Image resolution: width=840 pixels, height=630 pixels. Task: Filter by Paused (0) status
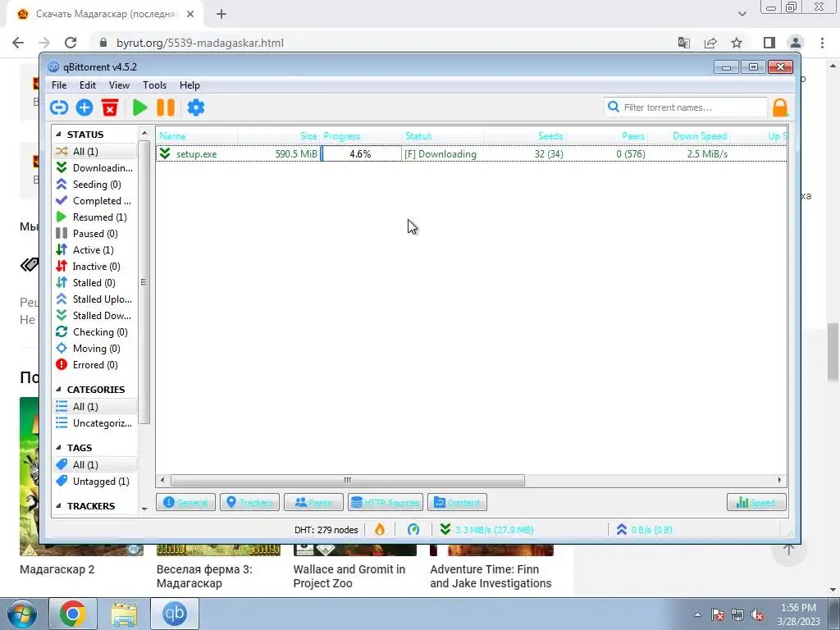pos(95,234)
